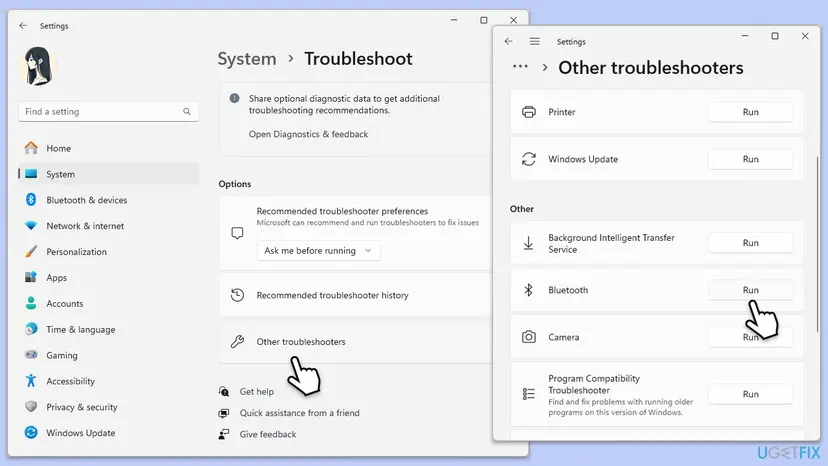Viewport: 828px width, 466px height.
Task: Open the hamburger navigation menu
Action: [535, 41]
